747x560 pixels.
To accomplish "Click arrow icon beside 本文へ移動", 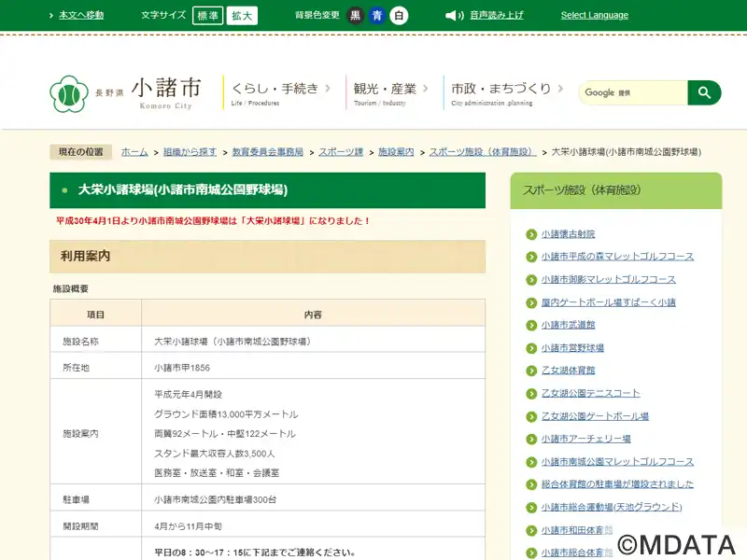I will tap(52, 15).
